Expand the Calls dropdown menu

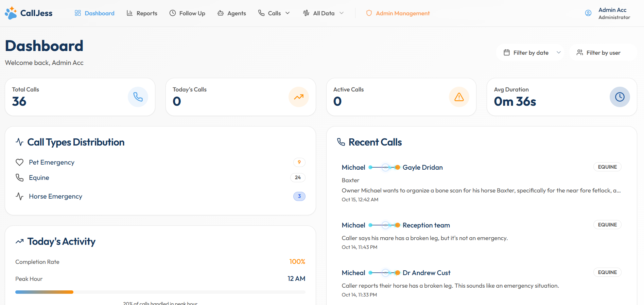(274, 13)
